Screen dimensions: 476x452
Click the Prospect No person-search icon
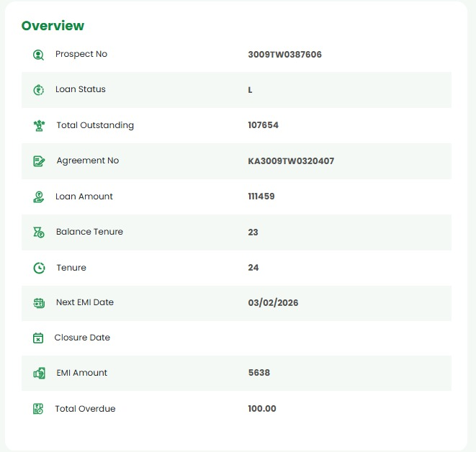(38, 55)
